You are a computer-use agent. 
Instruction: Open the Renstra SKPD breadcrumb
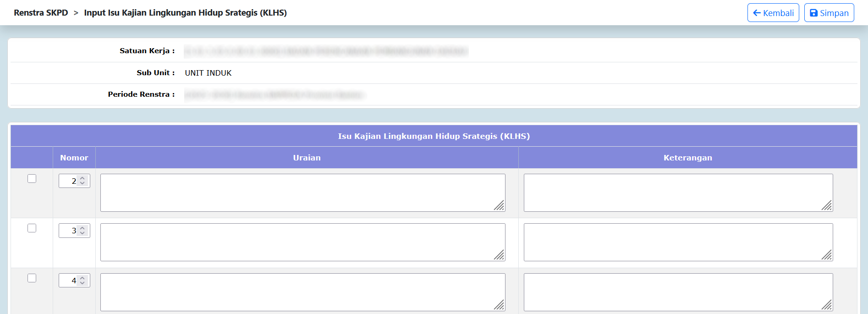tap(41, 13)
